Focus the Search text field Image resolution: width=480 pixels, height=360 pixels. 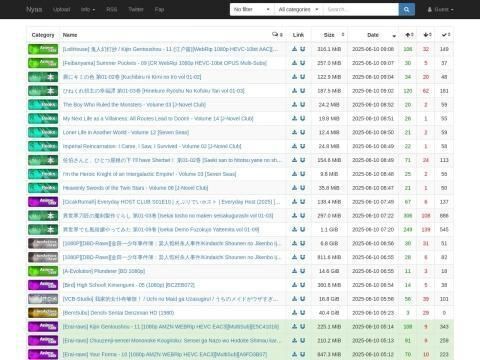pyautogui.click(x=361, y=9)
